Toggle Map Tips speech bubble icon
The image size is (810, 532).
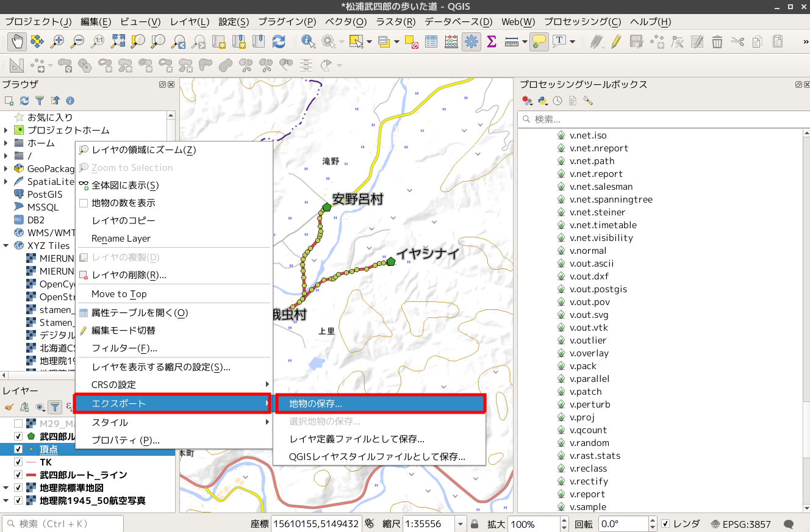click(539, 41)
